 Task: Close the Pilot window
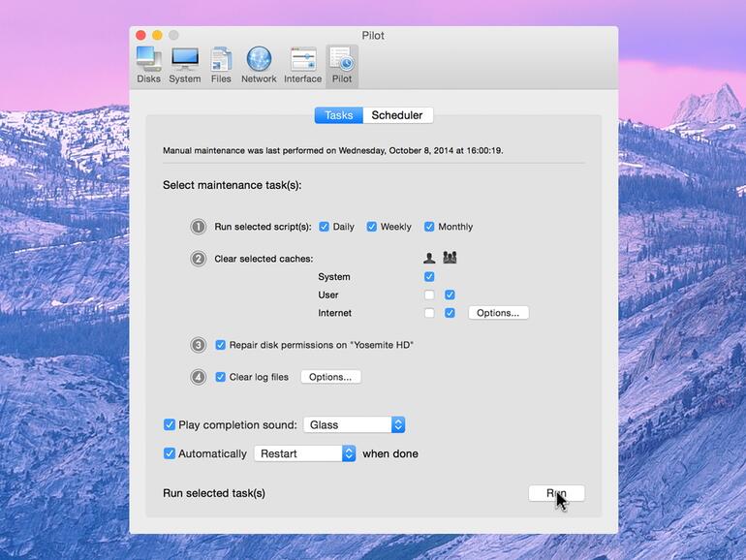(140, 35)
